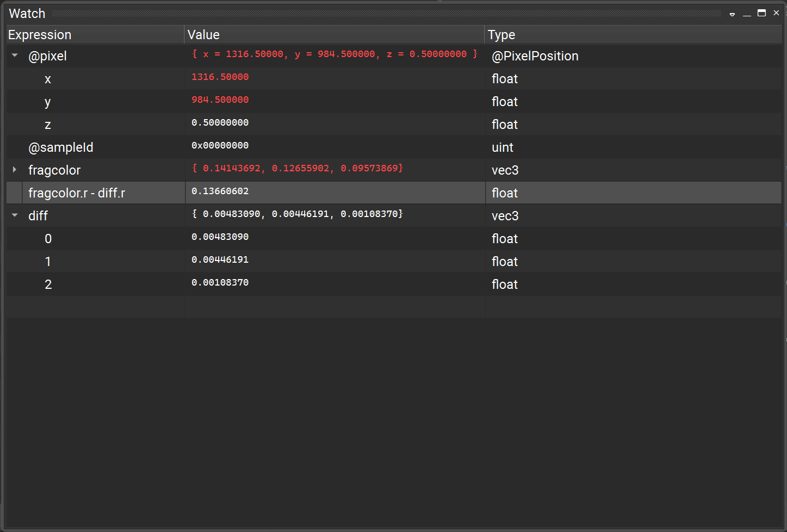This screenshot has height=532, width=787.
Task: Select component 1 of diff
Action: (x=48, y=261)
